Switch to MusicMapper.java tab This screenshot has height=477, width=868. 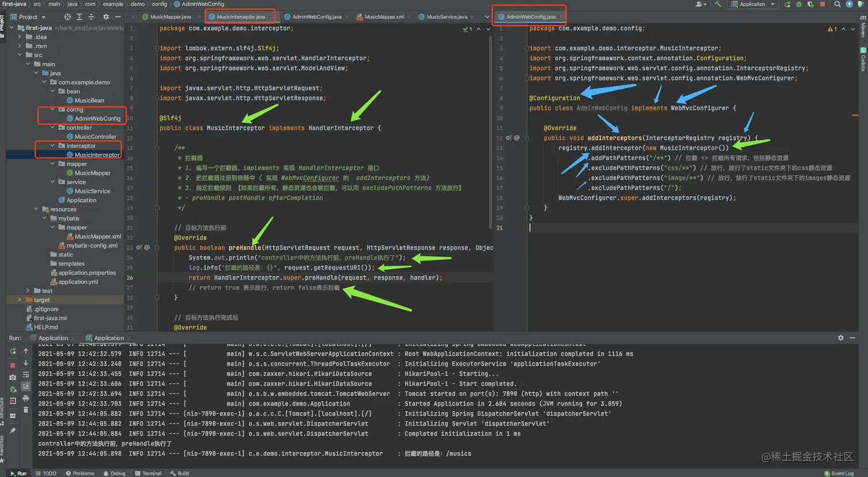[x=170, y=17]
